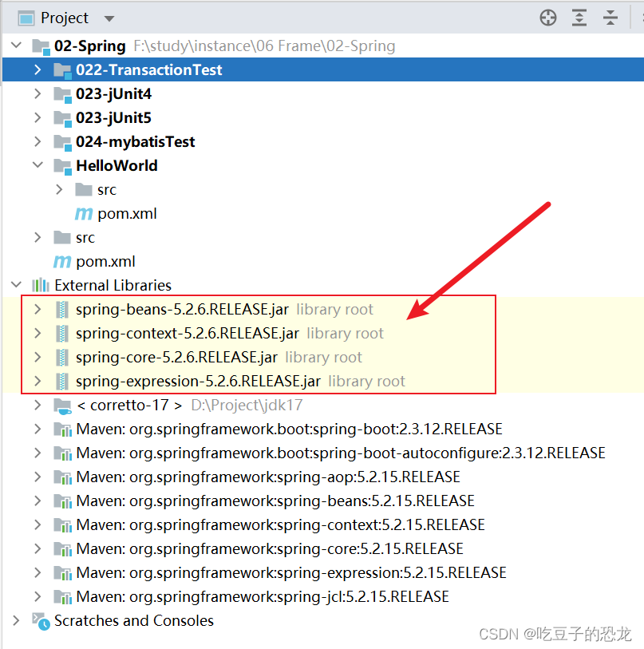Screen dimensions: 644x649
Task: Click the Maven library icon for spring-beans:5.2.15
Action: [62, 501]
